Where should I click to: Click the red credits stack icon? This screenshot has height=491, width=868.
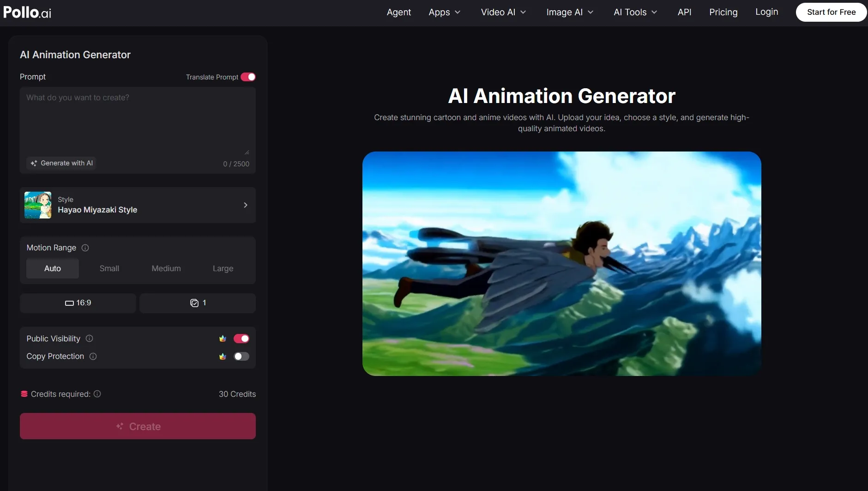(x=24, y=394)
